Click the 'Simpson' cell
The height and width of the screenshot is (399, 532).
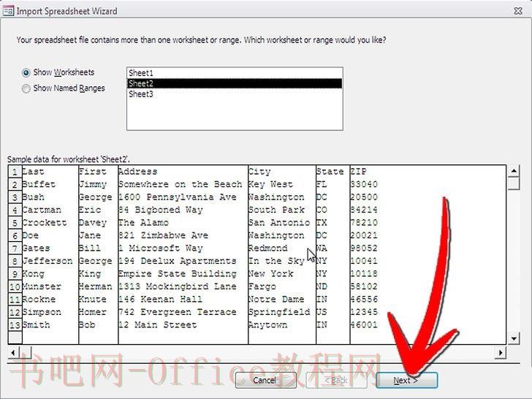point(50,312)
